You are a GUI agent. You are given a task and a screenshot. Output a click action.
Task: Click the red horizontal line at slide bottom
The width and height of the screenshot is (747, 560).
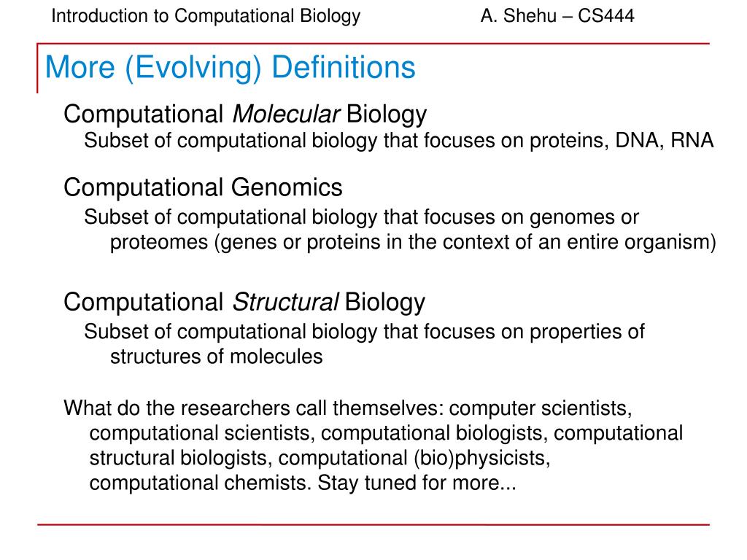(373, 524)
